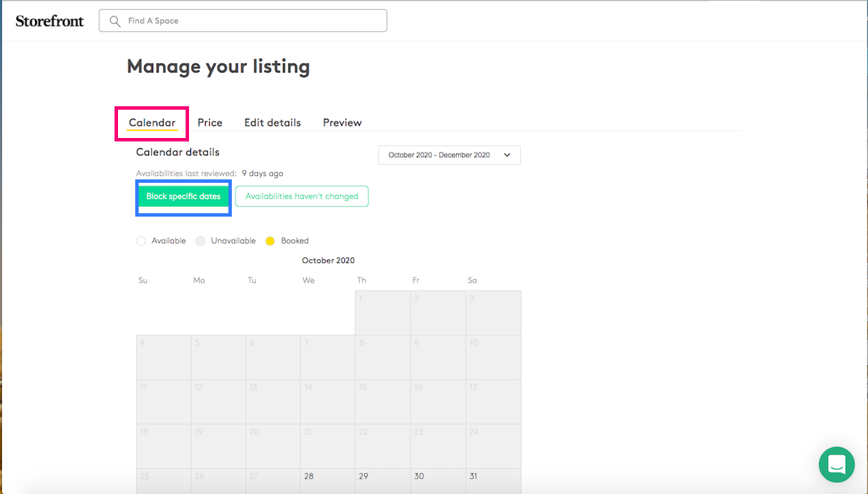Click the Calendar details heading
The height and width of the screenshot is (494, 868).
pyautogui.click(x=177, y=152)
